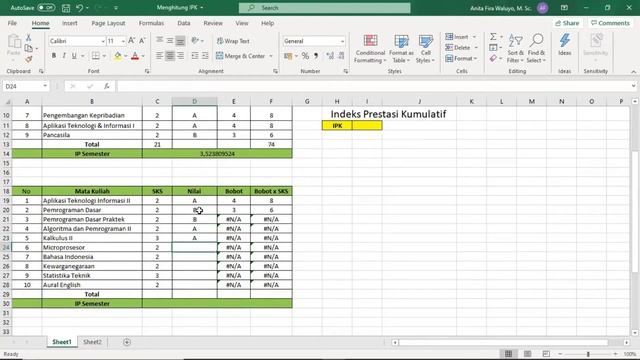Switch to the Data tab
Image resolution: width=640 pixels, height=360 pixels.
[184, 23]
